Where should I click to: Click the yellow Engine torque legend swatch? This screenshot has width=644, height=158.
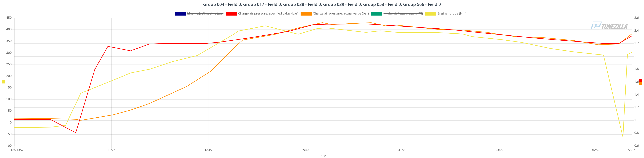[431, 14]
